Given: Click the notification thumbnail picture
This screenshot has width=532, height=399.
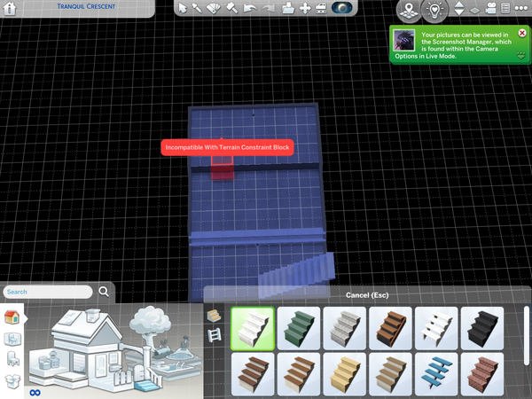Looking at the screenshot, I should (x=403, y=40).
